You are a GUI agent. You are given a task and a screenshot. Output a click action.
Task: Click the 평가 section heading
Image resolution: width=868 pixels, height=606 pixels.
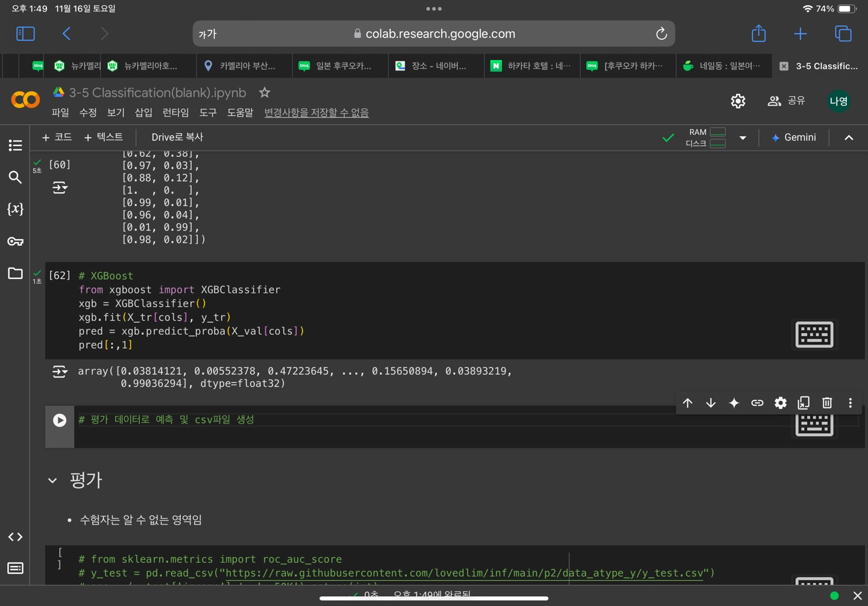[86, 480]
